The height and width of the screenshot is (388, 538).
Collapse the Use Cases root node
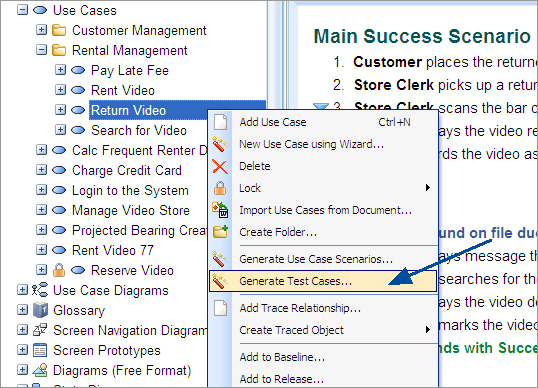click(x=22, y=10)
